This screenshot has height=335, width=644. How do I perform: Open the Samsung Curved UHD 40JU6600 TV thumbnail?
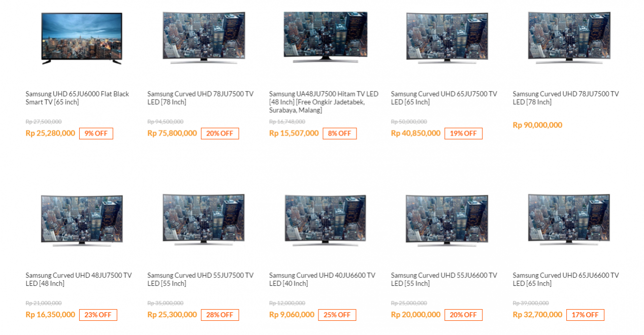tap(325, 220)
